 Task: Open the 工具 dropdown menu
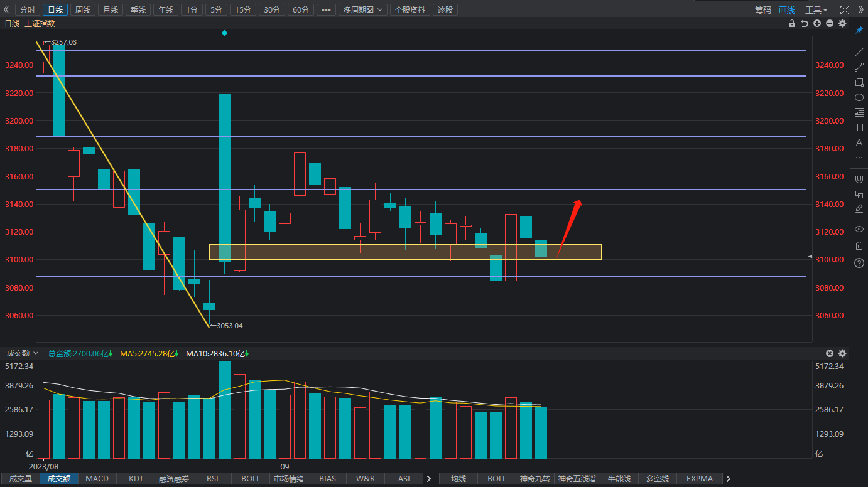click(816, 10)
